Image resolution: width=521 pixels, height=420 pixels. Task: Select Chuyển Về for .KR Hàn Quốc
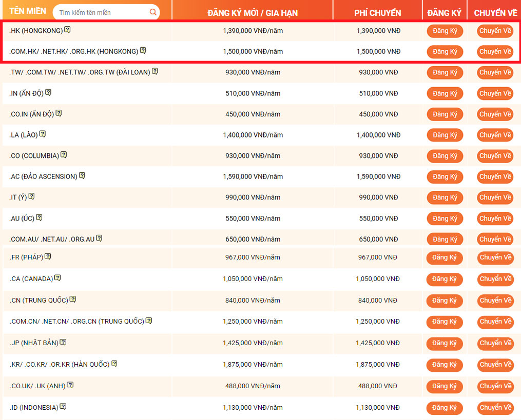[x=495, y=365]
